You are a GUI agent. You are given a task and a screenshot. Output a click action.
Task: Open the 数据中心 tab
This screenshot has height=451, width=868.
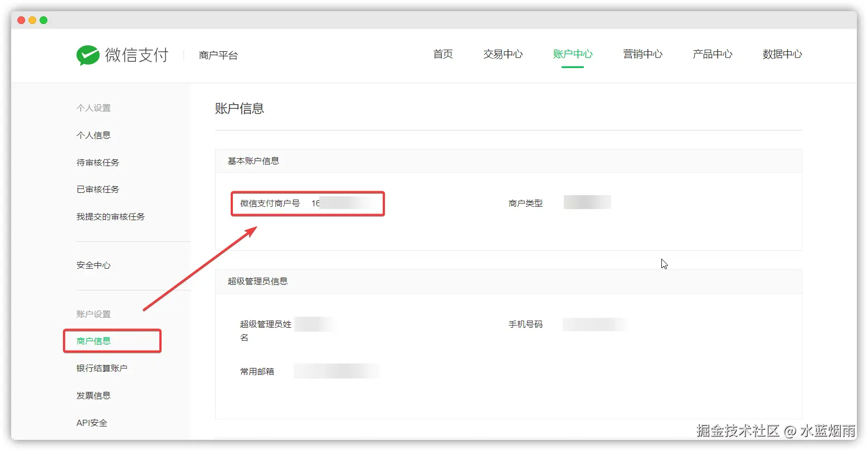point(782,54)
